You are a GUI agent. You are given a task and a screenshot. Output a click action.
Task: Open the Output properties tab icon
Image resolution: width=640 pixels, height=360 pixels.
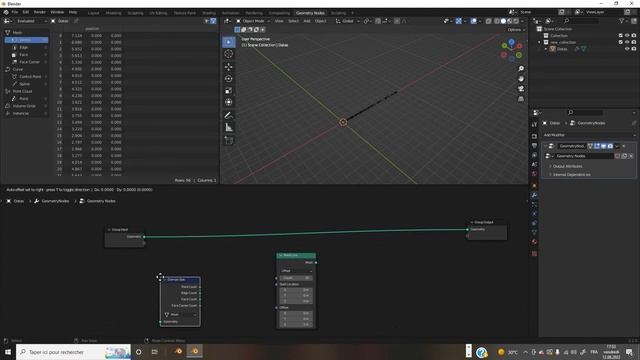[534, 146]
